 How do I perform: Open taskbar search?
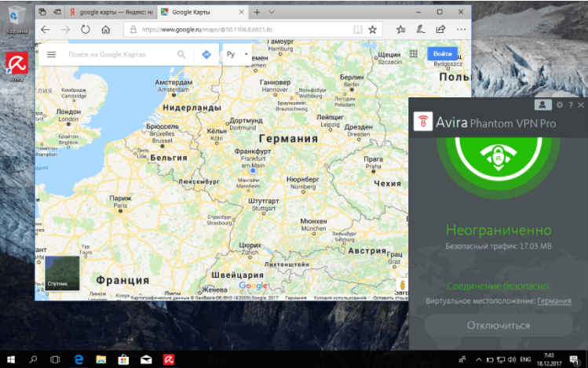34,359
